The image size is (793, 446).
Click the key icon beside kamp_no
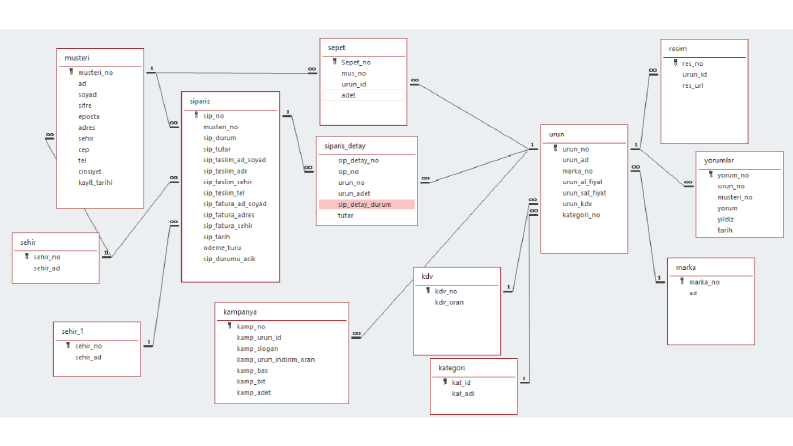(230, 326)
